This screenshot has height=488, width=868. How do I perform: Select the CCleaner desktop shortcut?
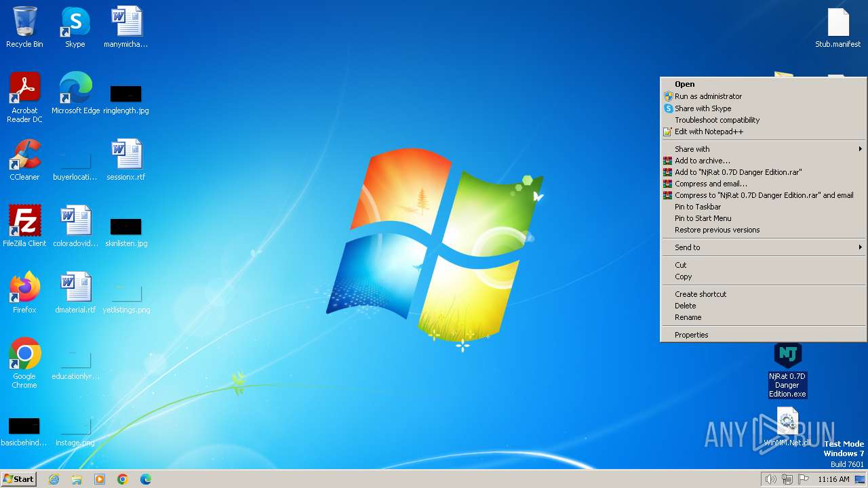coord(24,160)
